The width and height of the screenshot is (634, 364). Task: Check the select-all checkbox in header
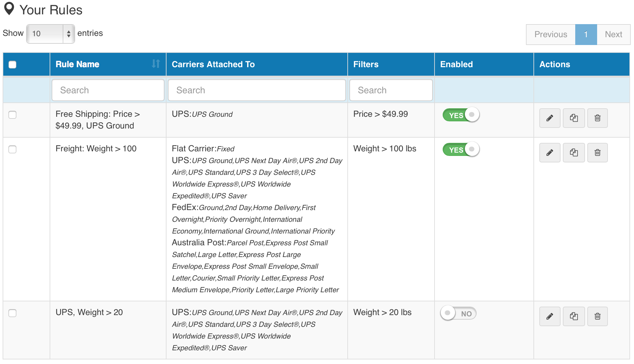(12, 65)
